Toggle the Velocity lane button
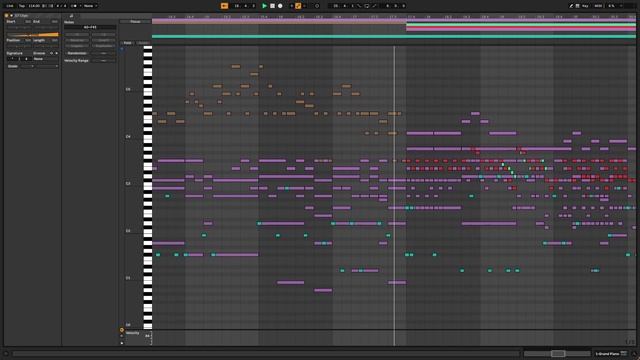 (x=122, y=330)
